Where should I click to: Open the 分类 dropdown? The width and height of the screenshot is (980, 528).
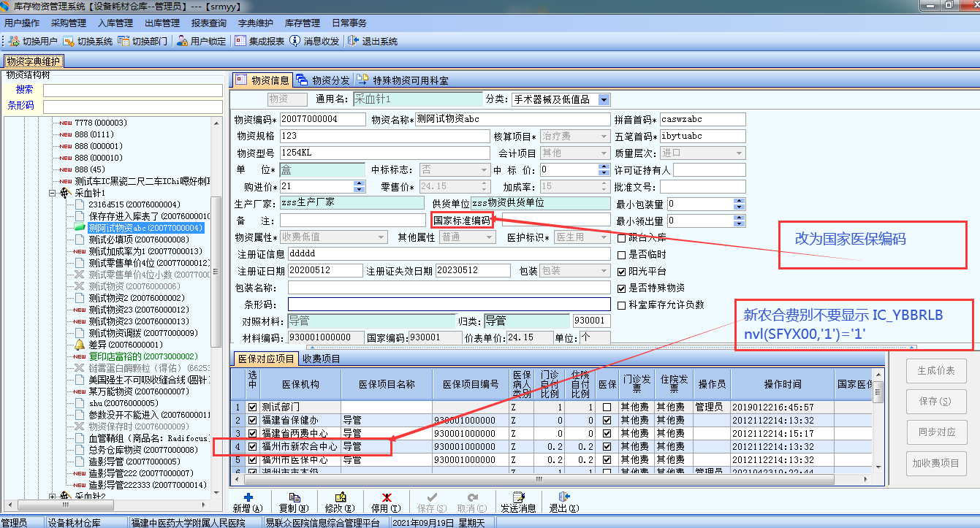[604, 99]
